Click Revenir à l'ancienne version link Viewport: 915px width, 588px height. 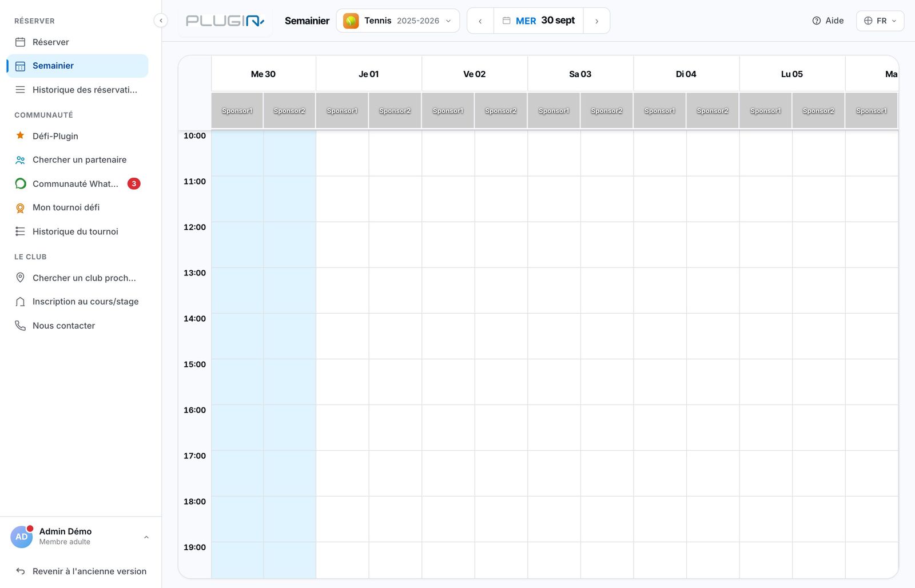[81, 571]
